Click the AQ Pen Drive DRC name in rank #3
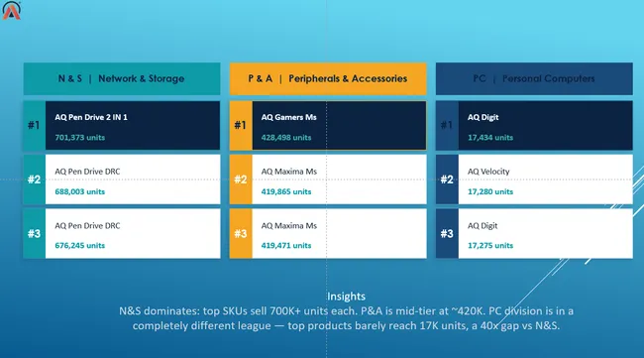This screenshot has width=644, height=358. point(87,226)
